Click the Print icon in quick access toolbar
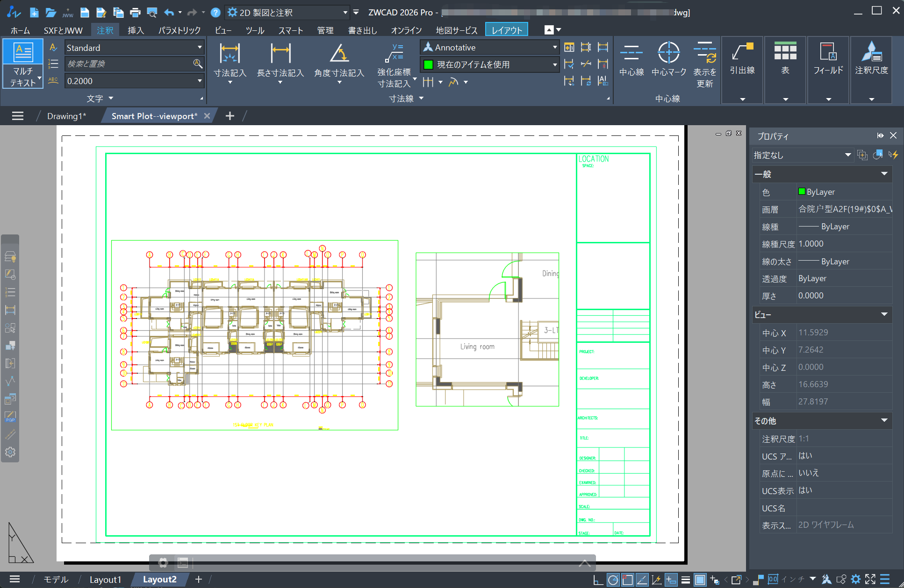This screenshot has width=904, height=588. (135, 13)
